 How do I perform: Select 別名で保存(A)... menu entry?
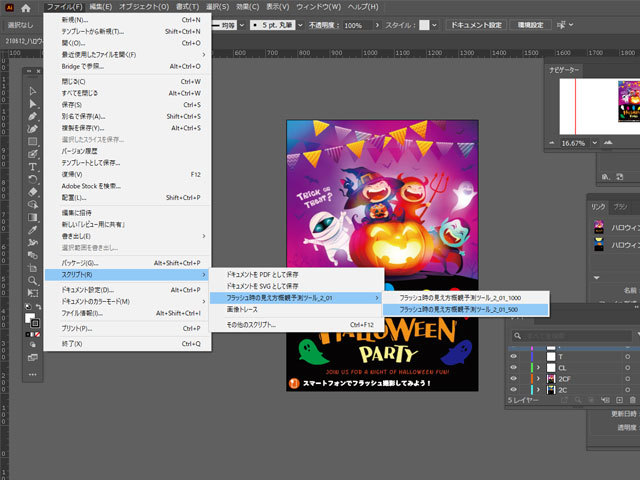point(128,116)
